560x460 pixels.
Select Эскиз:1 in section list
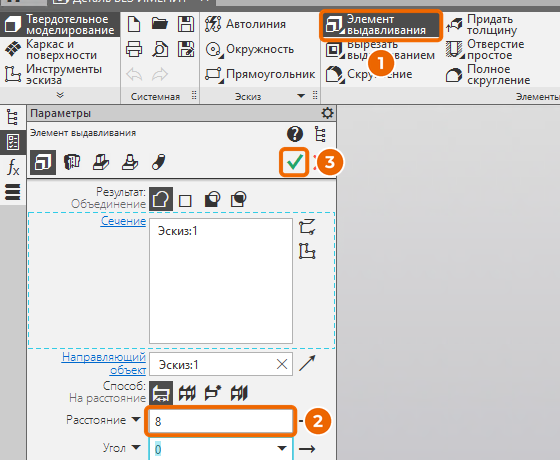[178, 231]
